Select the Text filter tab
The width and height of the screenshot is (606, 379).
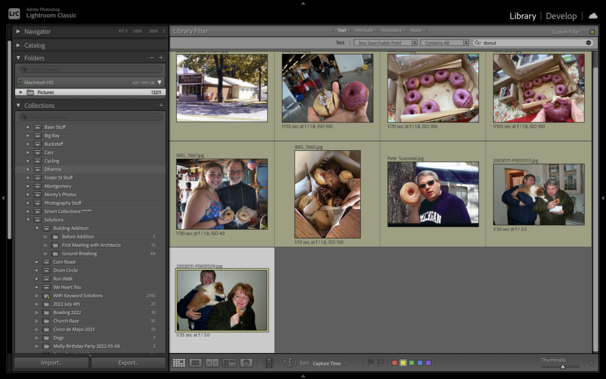coord(342,31)
